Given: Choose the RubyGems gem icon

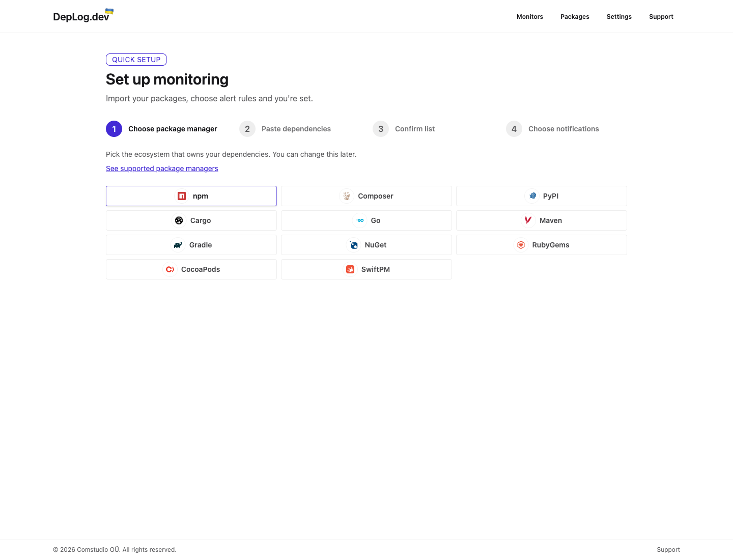Looking at the screenshot, I should [521, 245].
